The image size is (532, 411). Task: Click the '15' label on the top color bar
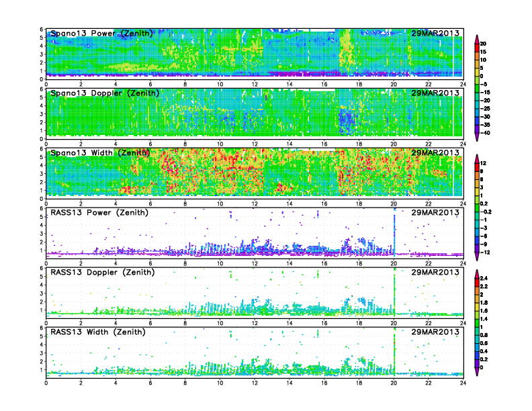(483, 52)
